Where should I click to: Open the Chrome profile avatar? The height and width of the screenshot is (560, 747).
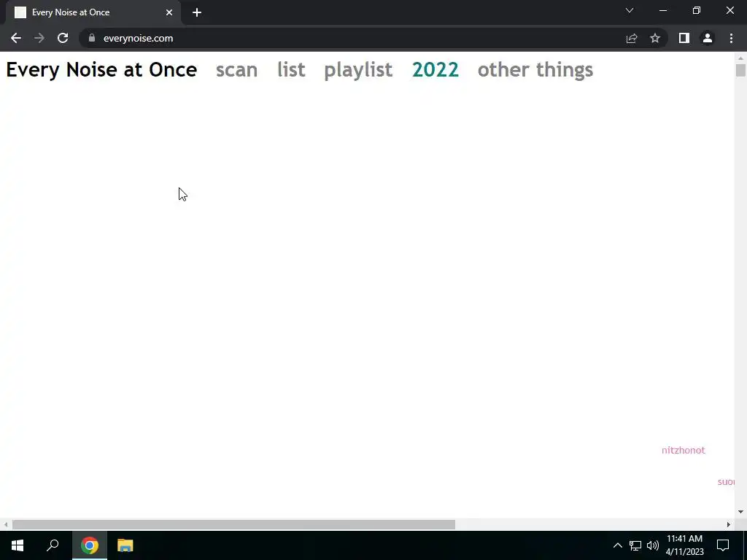(x=708, y=38)
